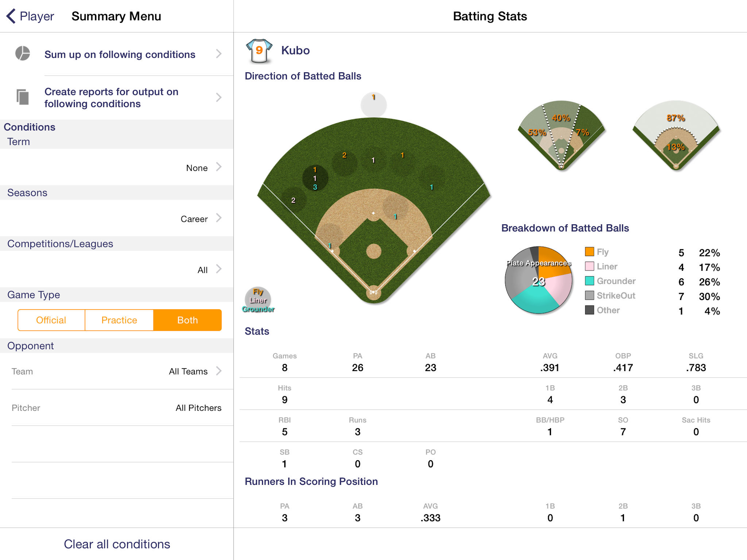Viewport: 747px width, 560px height.
Task: Open Create reports for output option
Action: point(116,98)
